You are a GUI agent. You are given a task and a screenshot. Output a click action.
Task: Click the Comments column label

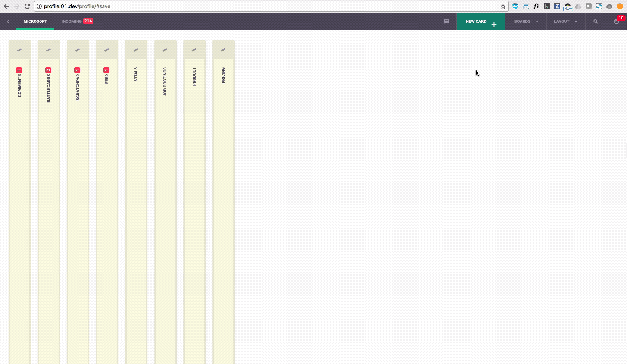[19, 85]
